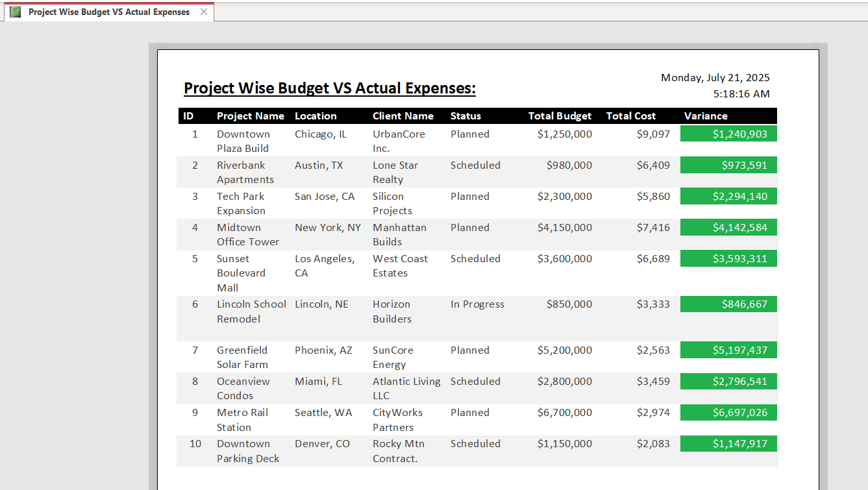Viewport: 868px width, 490px height.
Task: Click the Horizon Builders client cell
Action: tap(392, 312)
